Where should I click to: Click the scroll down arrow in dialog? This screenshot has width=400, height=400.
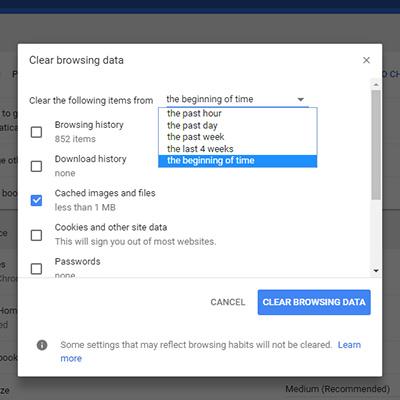tap(376, 271)
